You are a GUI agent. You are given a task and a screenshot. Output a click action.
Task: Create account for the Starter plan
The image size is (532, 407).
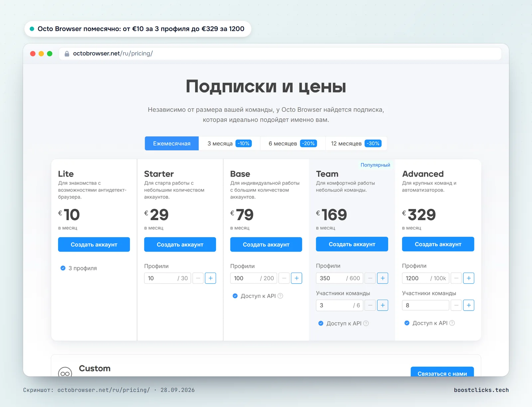click(180, 244)
